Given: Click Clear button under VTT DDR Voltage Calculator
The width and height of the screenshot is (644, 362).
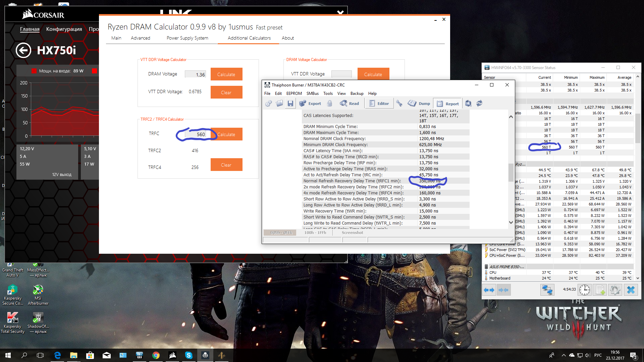Looking at the screenshot, I should pyautogui.click(x=226, y=93).
